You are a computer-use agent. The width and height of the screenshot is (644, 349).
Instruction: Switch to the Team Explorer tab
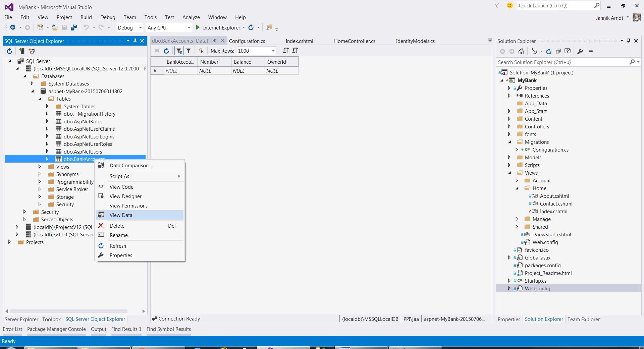(x=583, y=319)
